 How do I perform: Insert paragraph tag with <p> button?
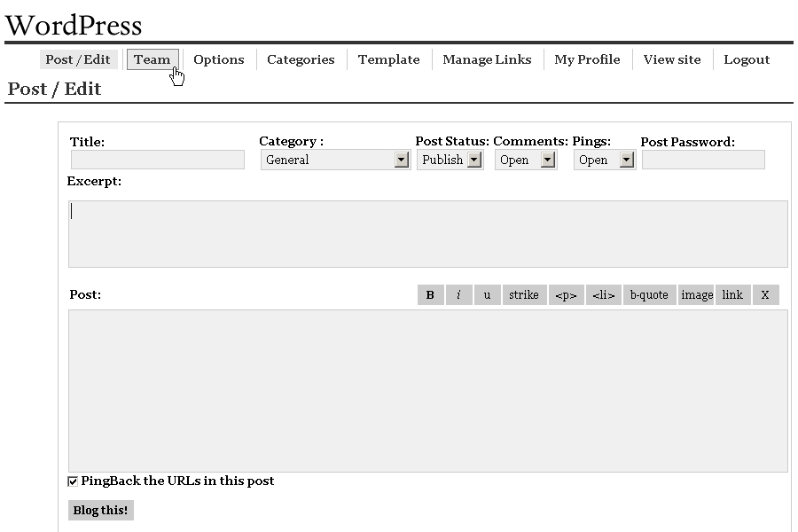coord(566,295)
